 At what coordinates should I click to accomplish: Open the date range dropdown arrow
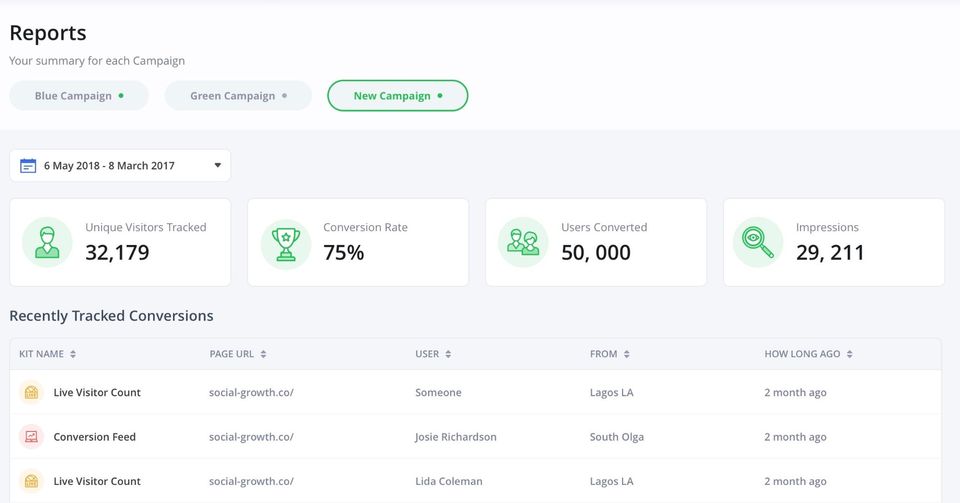click(x=218, y=166)
